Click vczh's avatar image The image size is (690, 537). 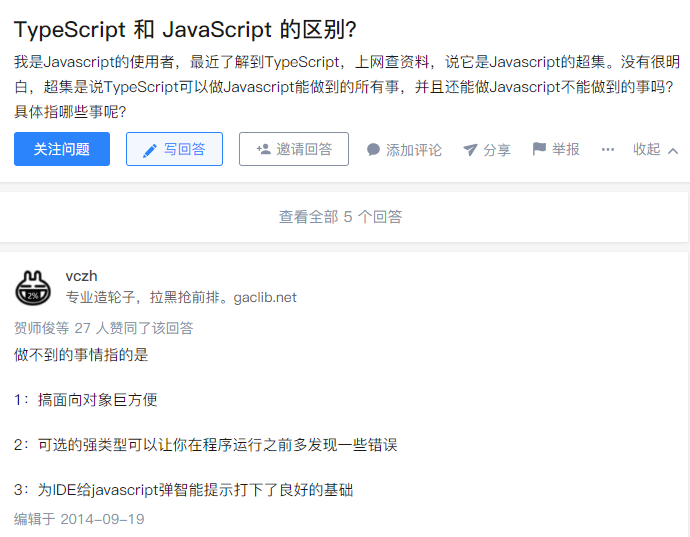pos(33,288)
